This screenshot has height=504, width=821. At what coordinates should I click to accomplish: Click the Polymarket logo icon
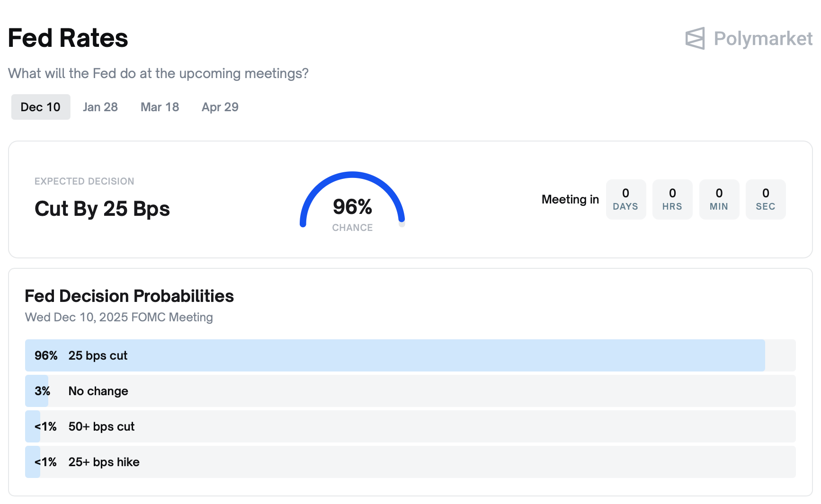click(695, 38)
